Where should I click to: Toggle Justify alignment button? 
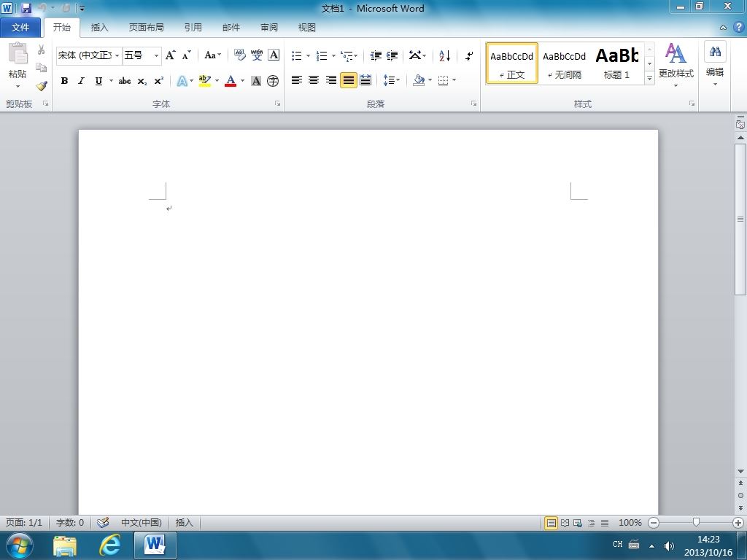click(348, 80)
